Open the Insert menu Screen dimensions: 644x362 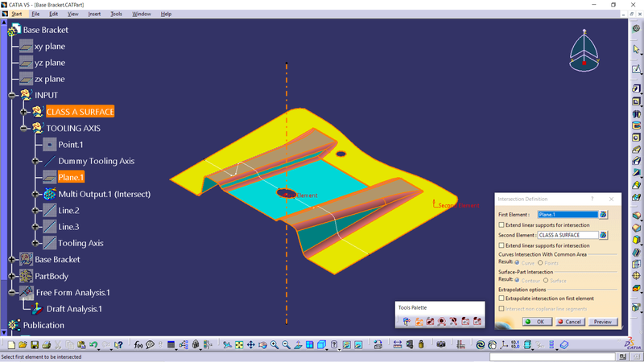[x=94, y=14]
